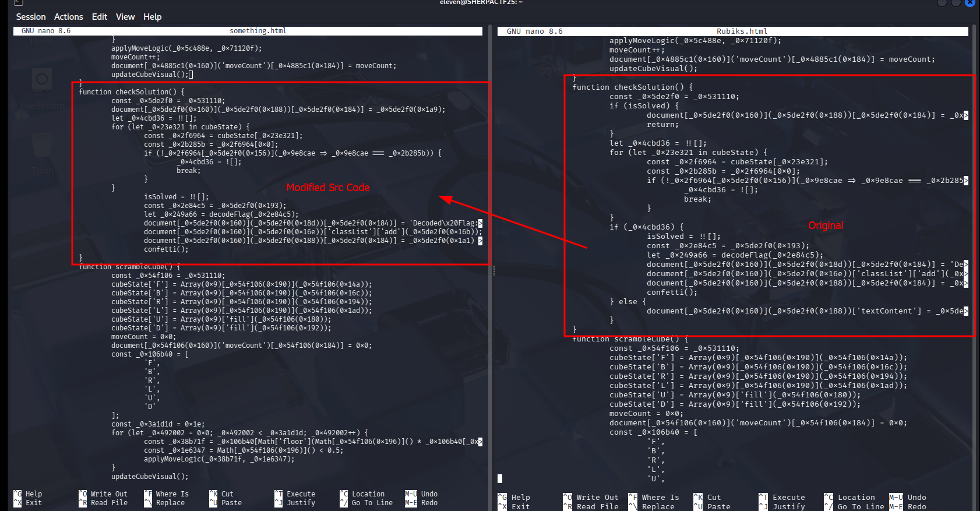Click 'function checkSolution() {' in the something.html pane
This screenshot has width=980, height=511.
(132, 92)
